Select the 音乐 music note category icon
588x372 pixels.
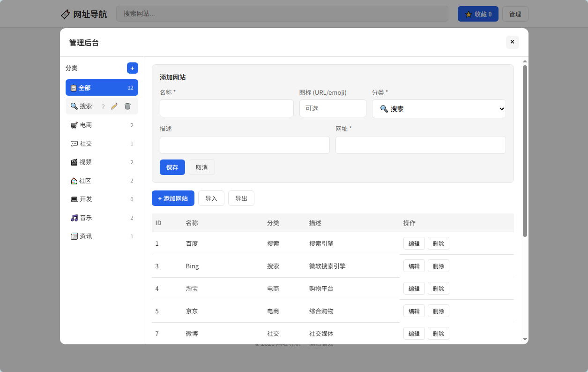tap(74, 218)
